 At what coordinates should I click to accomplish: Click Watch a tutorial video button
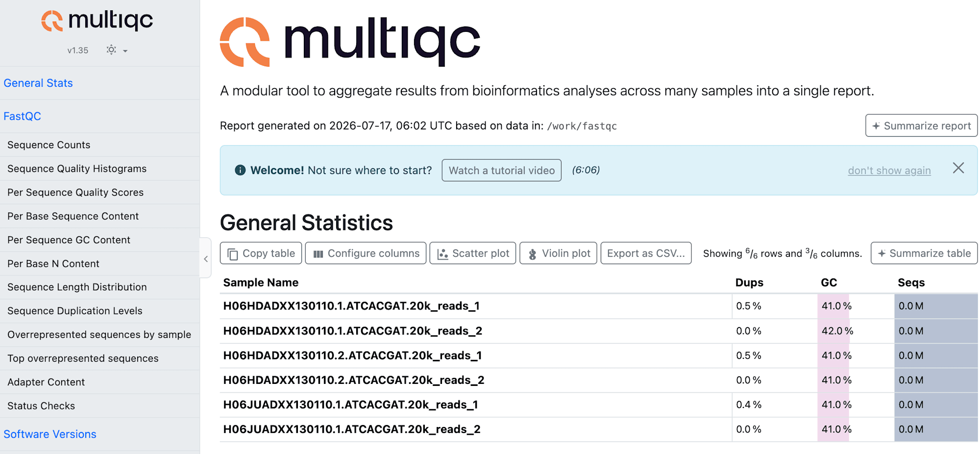[x=501, y=170]
